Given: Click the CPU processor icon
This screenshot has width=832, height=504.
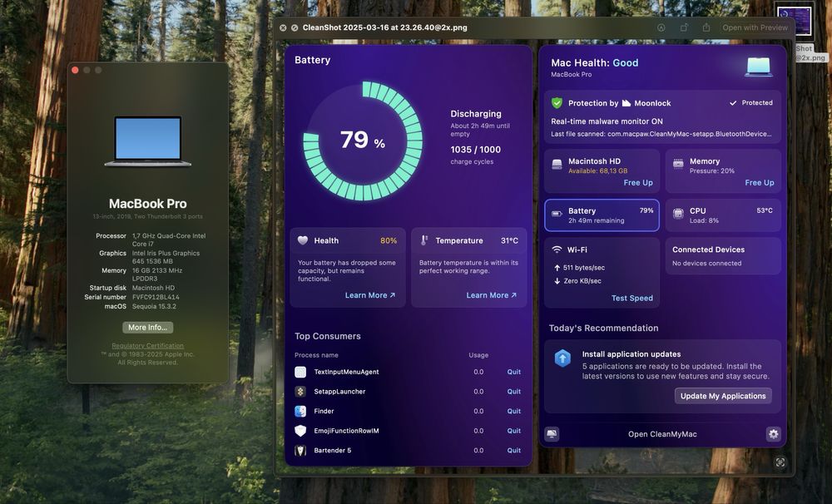Looking at the screenshot, I should 678,214.
